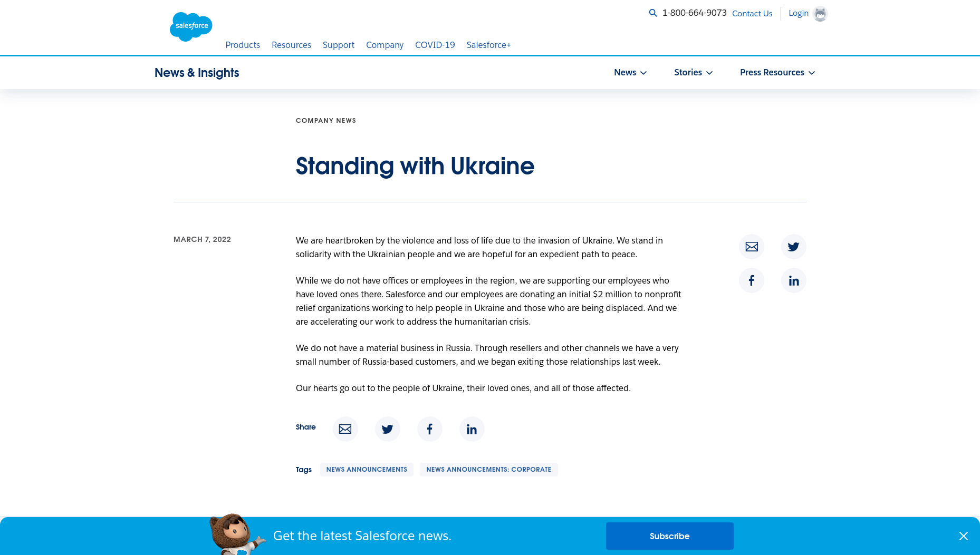Open the search magnifier icon in header
Screen dimensions: 980x555
tap(653, 13)
